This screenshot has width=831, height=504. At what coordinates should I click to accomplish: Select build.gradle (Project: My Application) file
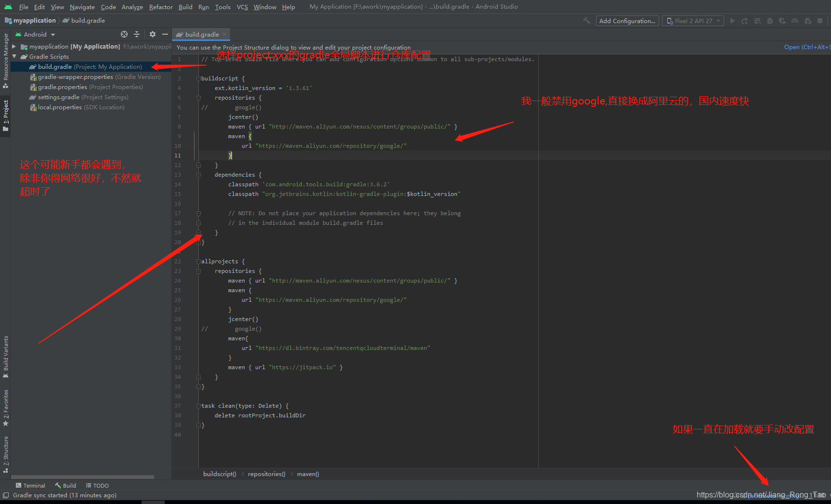click(91, 67)
